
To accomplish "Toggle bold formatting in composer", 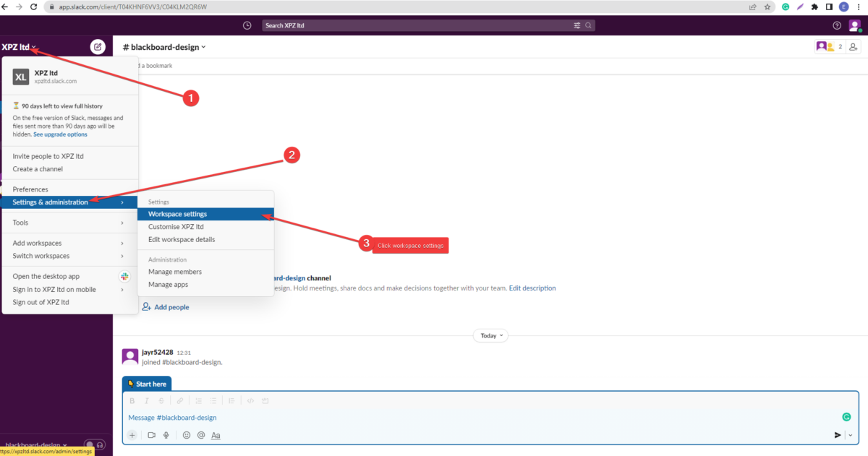I will coord(132,400).
